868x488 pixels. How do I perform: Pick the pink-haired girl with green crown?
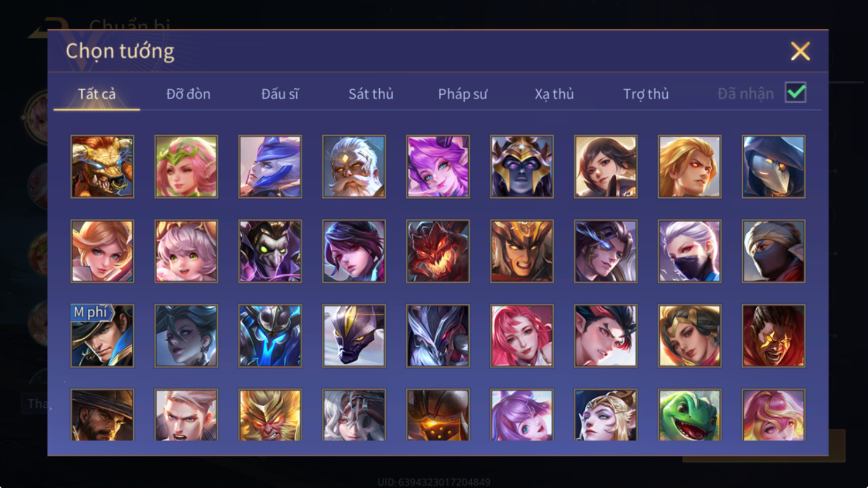tap(186, 167)
